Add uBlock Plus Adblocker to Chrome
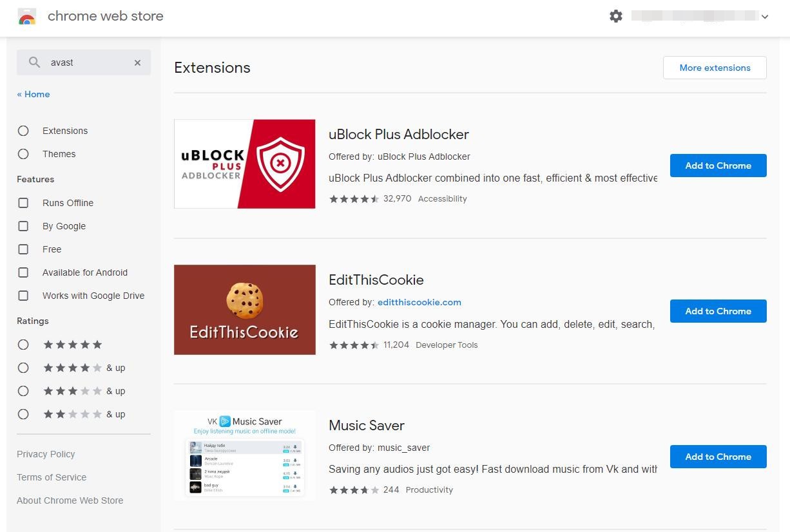790x532 pixels. pos(718,166)
